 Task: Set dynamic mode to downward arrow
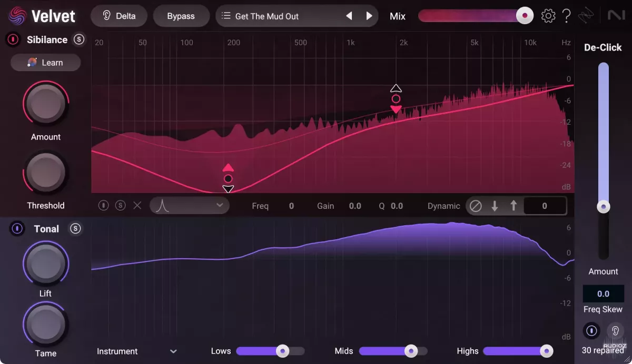point(495,206)
